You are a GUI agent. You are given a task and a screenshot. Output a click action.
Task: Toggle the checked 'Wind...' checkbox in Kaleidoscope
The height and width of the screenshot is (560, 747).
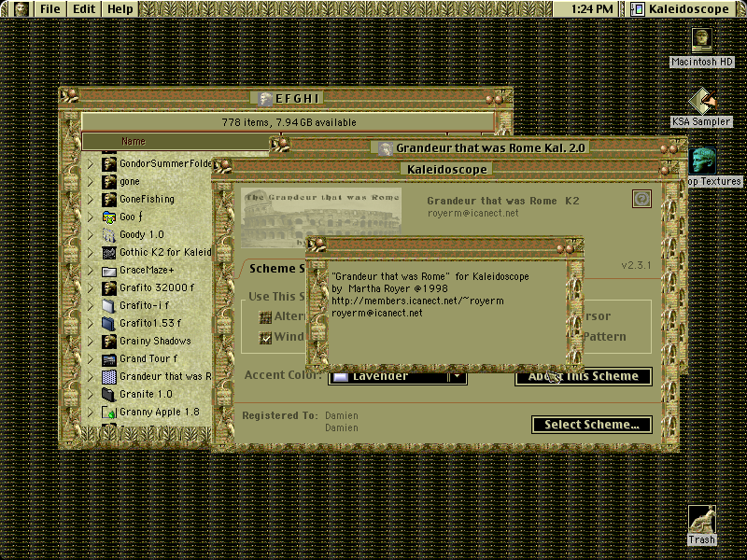(265, 338)
